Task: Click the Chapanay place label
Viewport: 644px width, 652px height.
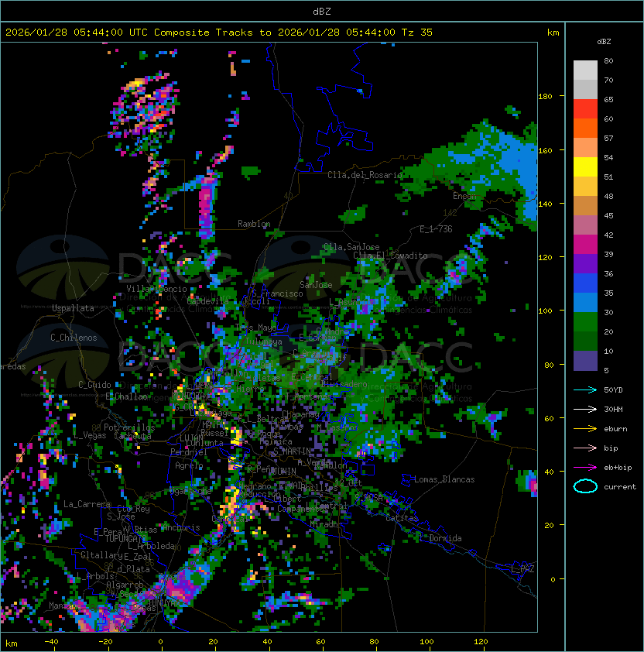Action: (300, 414)
